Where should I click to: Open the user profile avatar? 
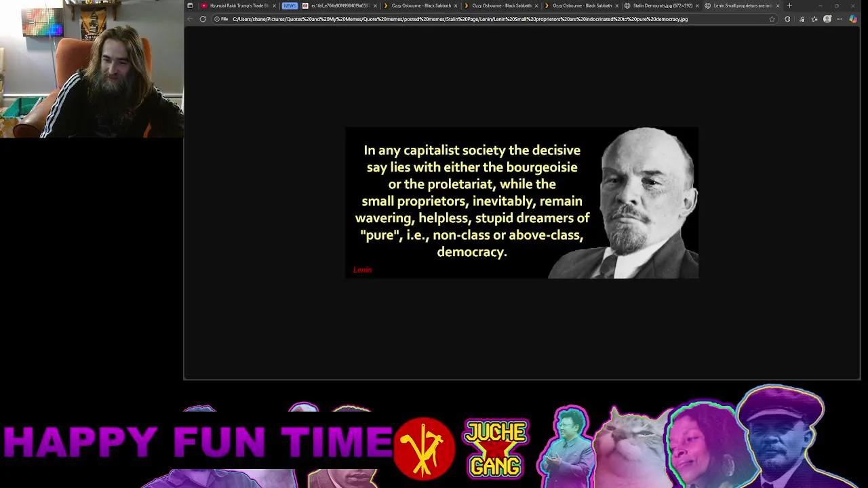pos(827,19)
